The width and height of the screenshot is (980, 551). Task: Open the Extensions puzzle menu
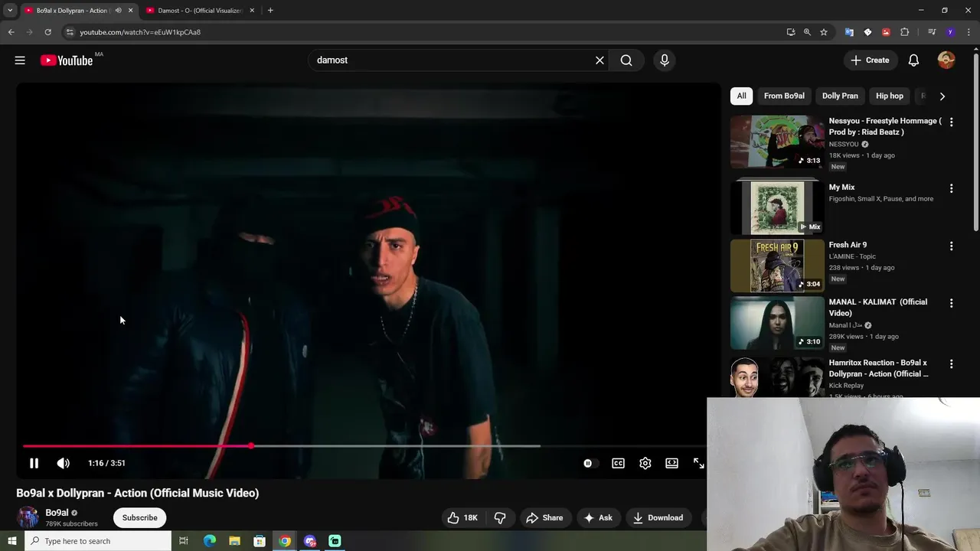[904, 32]
